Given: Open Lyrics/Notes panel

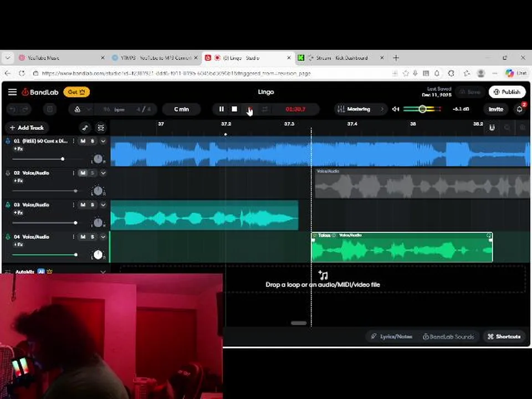Looking at the screenshot, I should tap(391, 336).
